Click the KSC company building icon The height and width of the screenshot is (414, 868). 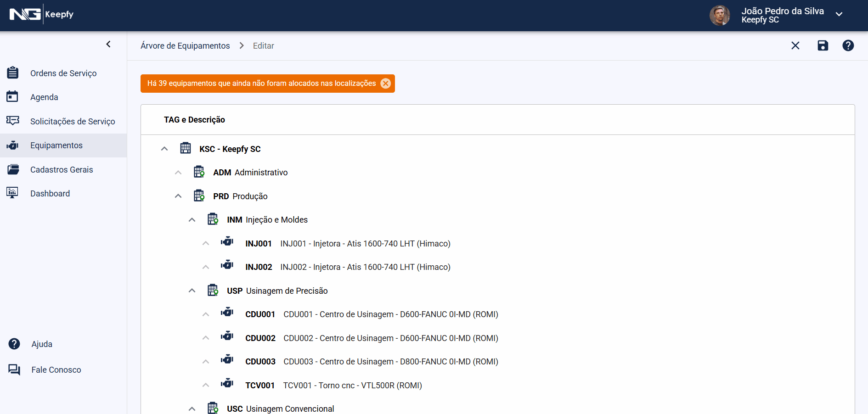(x=186, y=148)
